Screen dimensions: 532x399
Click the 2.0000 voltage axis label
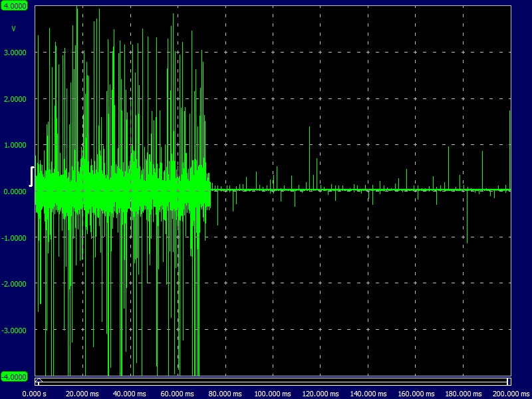pyautogui.click(x=15, y=99)
